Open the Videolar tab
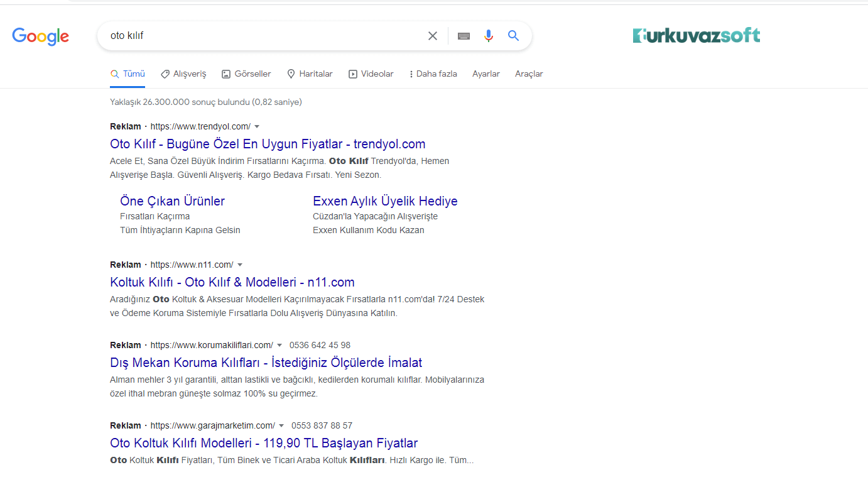The height and width of the screenshot is (487, 868). pyautogui.click(x=371, y=74)
